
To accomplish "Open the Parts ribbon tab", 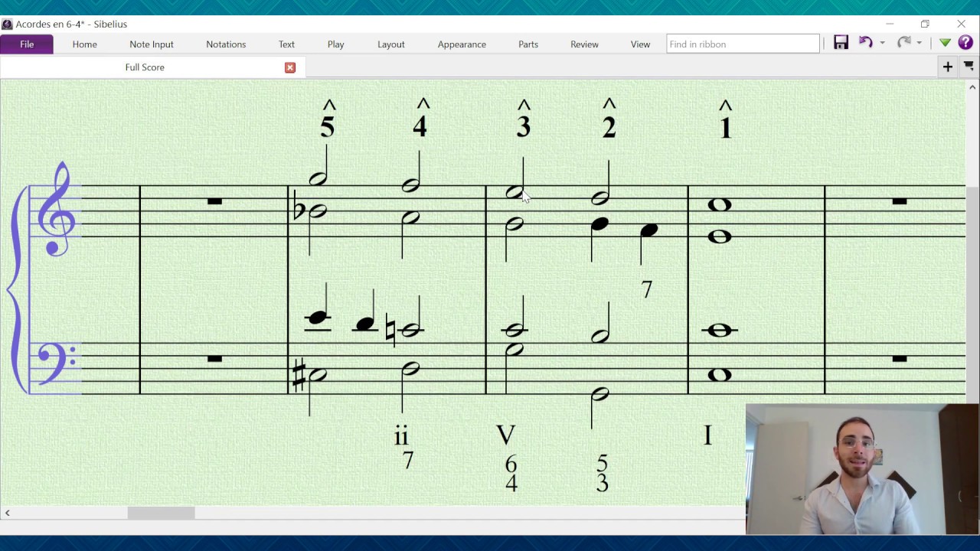I will point(528,44).
